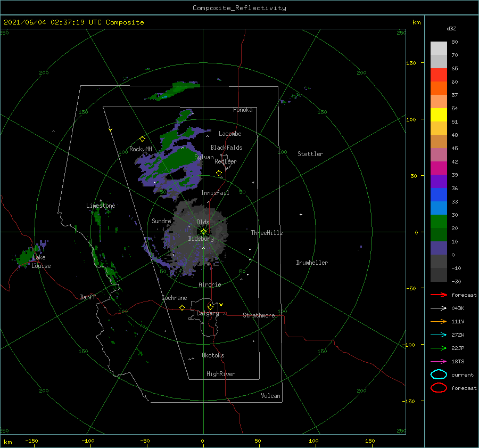
Task: Click the 'Drumheller' map label
Action: click(312, 263)
